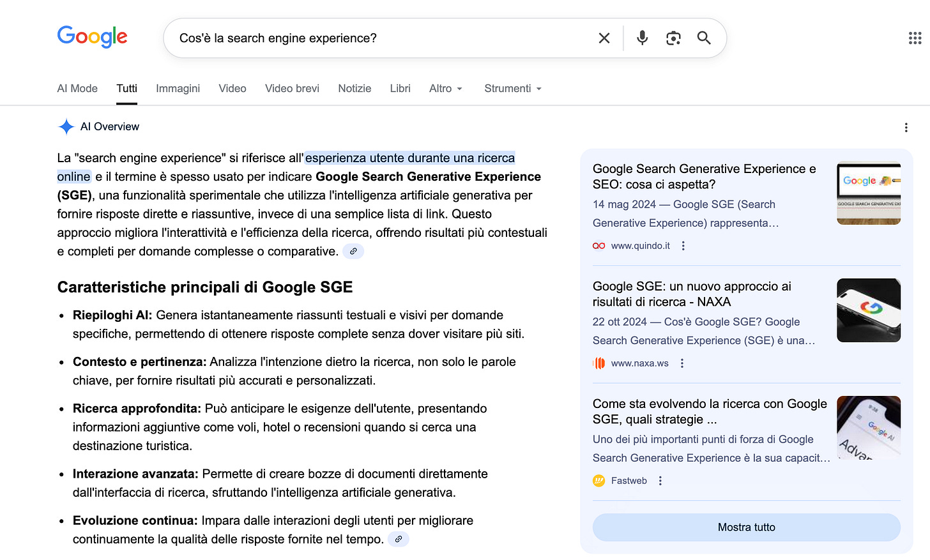This screenshot has width=930, height=560.
Task: Click Mostra tutto button
Action: (747, 527)
